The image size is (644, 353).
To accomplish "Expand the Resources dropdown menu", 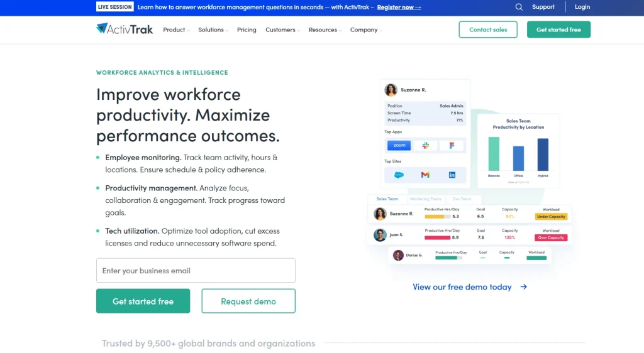I will pos(325,30).
